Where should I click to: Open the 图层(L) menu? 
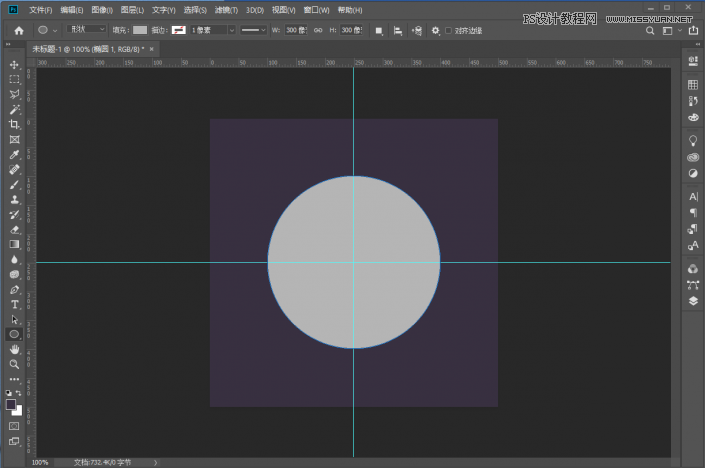point(132,9)
